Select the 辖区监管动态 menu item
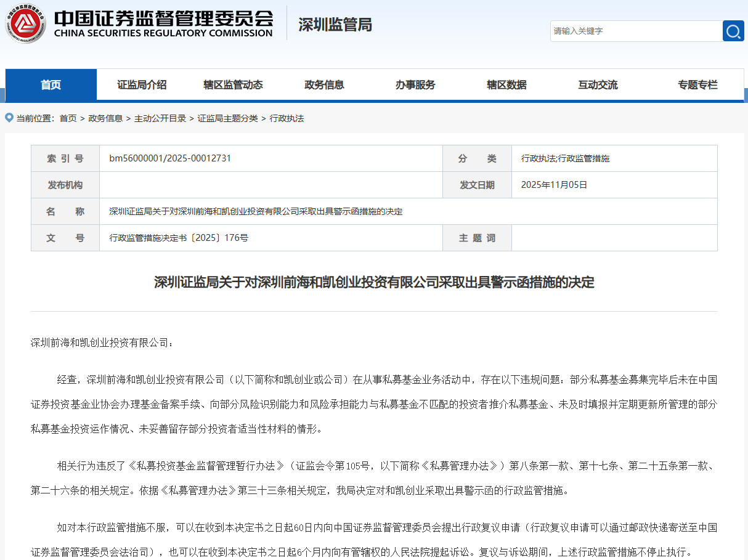Image resolution: width=748 pixels, height=560 pixels. pos(233,85)
